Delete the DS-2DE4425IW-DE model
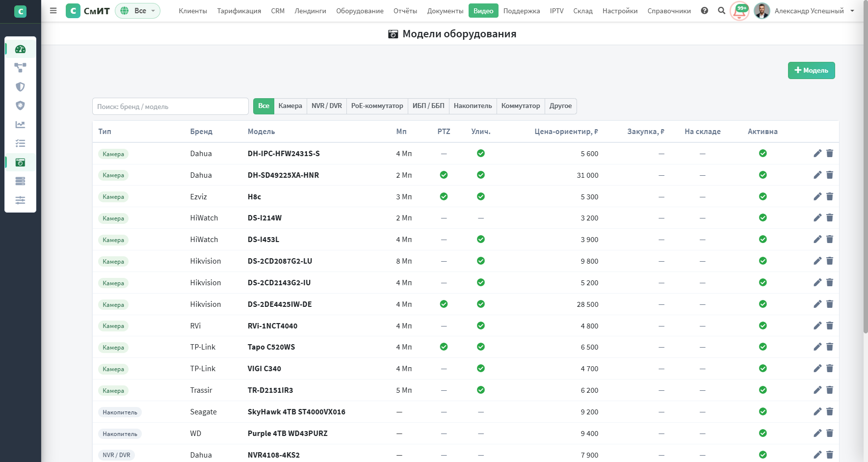This screenshot has height=462, width=868. tap(830, 304)
